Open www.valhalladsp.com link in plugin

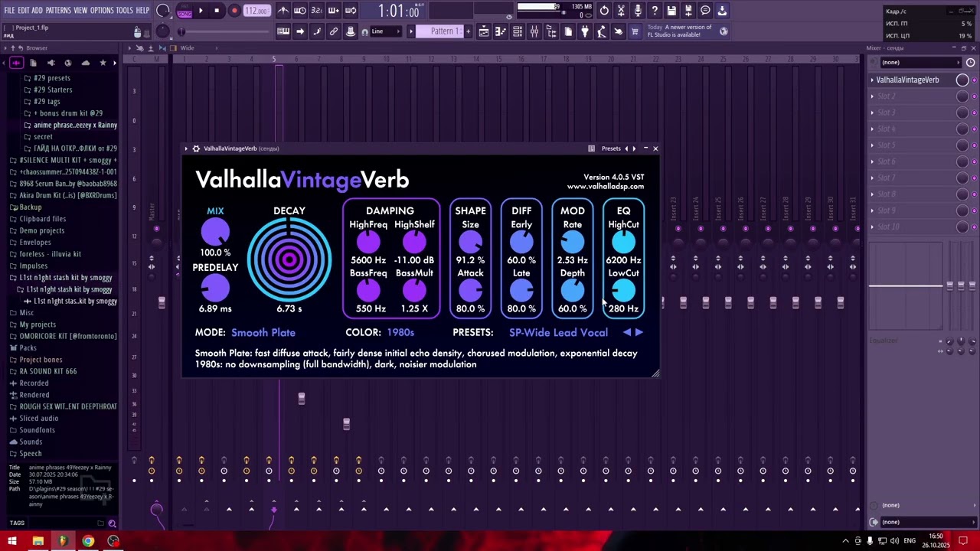click(605, 187)
